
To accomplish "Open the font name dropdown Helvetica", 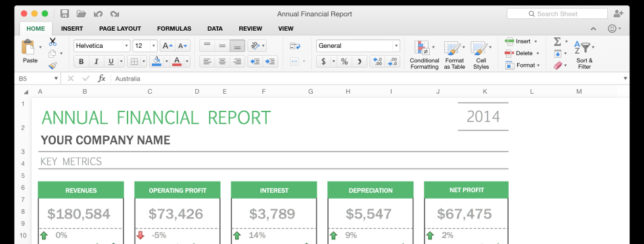I will [x=126, y=46].
